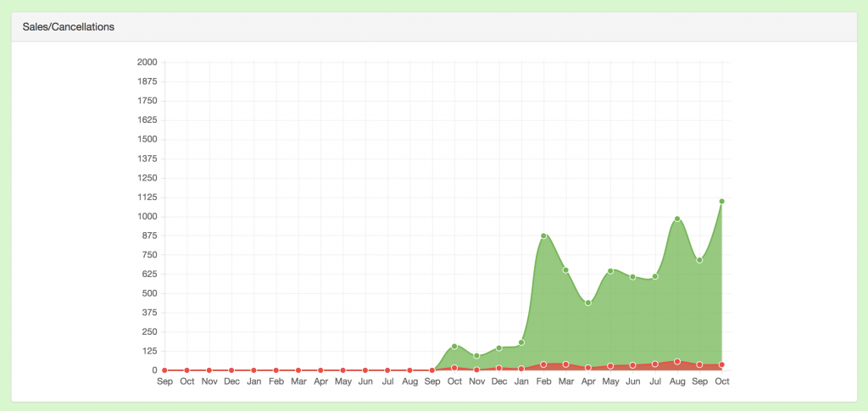Select green sales point for May near 645

(610, 271)
